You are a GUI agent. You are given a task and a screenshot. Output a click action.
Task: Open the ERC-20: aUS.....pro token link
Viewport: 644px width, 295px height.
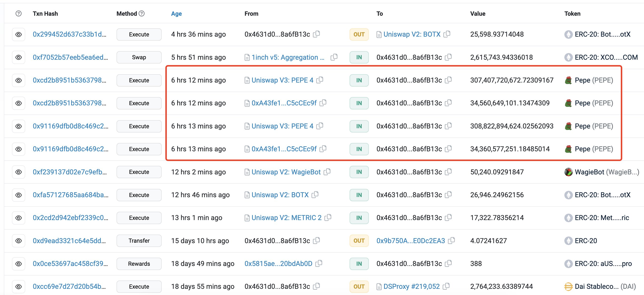(603, 264)
